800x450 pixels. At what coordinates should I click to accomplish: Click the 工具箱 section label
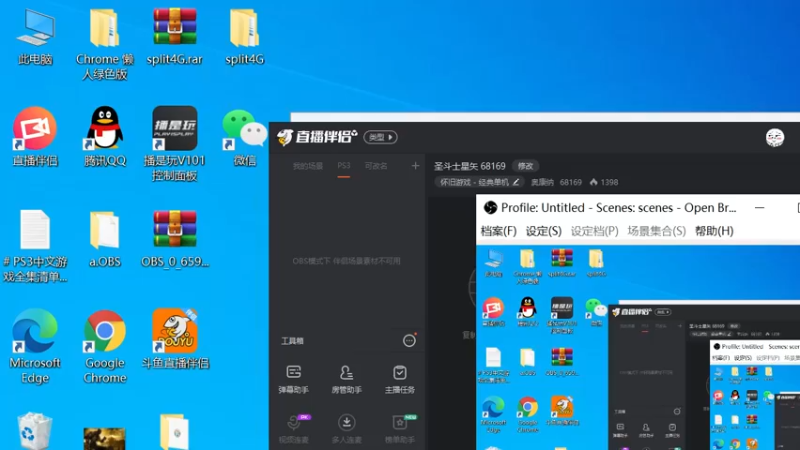click(292, 341)
